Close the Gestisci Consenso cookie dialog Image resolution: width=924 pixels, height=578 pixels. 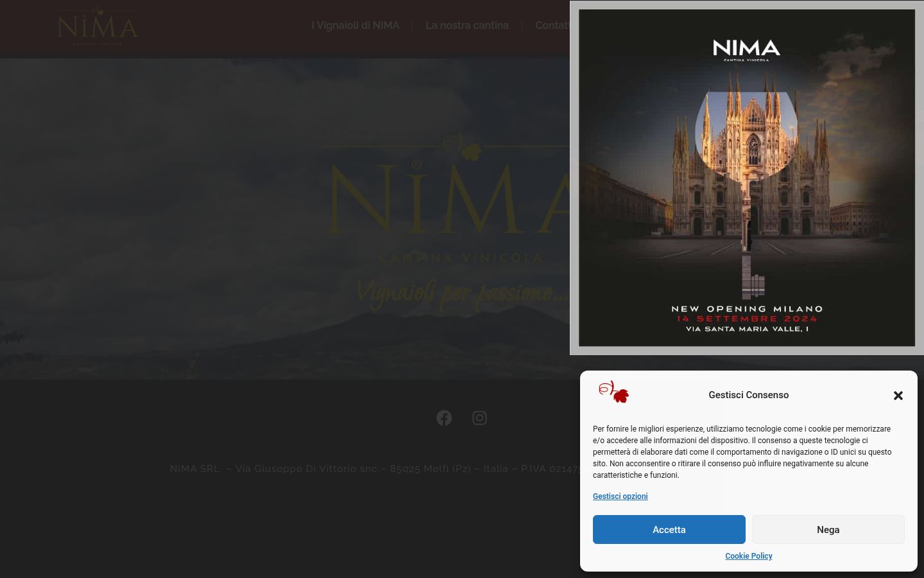(898, 396)
